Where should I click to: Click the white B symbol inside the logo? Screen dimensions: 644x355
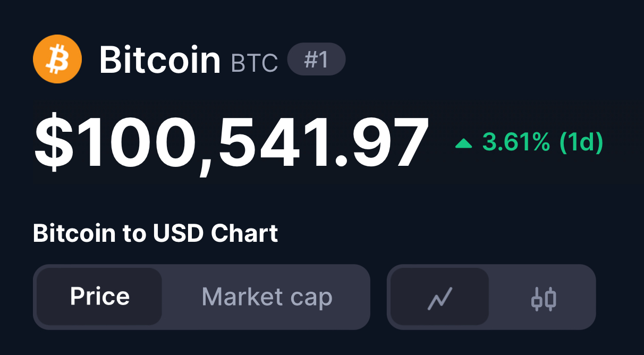click(57, 58)
